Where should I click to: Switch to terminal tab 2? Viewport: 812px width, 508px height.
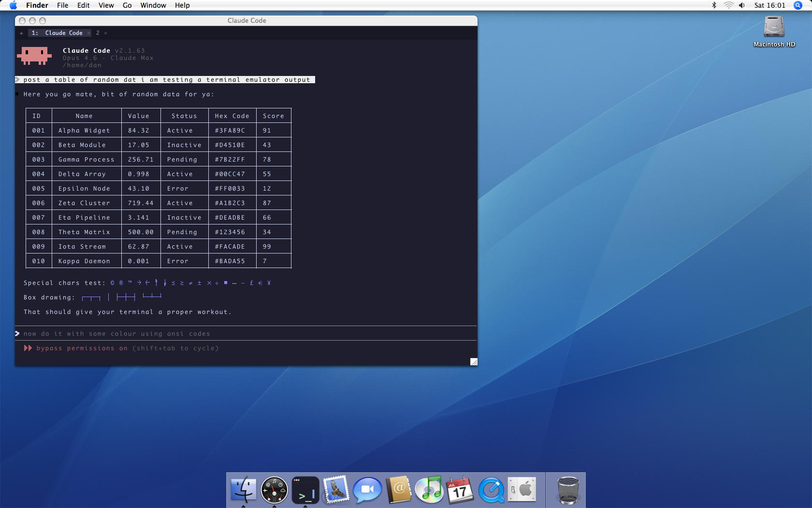(x=98, y=33)
